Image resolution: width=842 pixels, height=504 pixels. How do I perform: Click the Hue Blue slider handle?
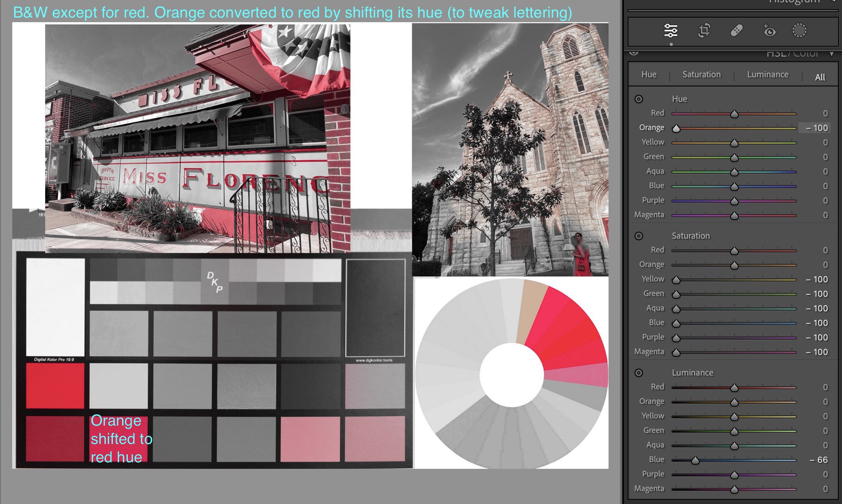click(x=734, y=187)
